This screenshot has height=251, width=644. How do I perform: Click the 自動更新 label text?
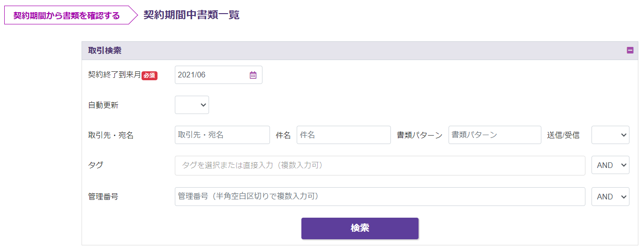point(103,105)
